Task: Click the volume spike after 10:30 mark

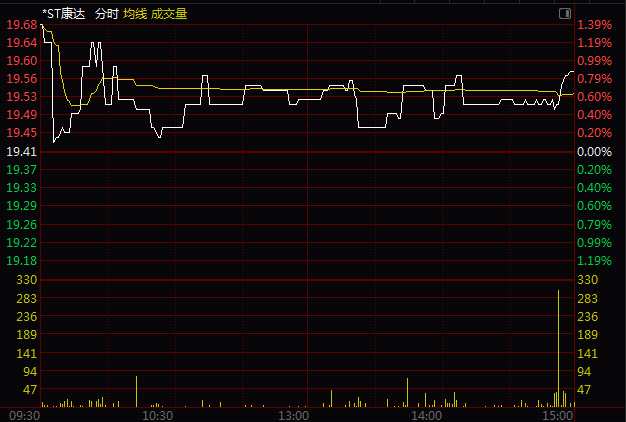Action: pyautogui.click(x=136, y=391)
